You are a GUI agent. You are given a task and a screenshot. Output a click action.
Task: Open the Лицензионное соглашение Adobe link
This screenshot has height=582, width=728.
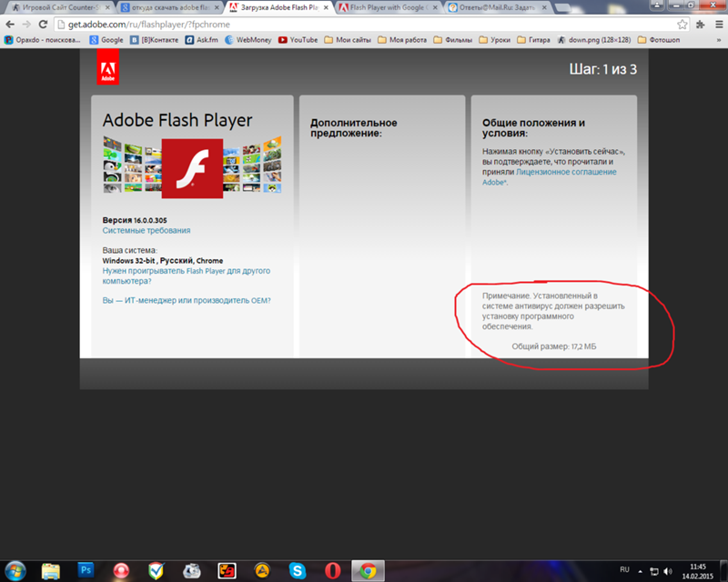(x=550, y=176)
